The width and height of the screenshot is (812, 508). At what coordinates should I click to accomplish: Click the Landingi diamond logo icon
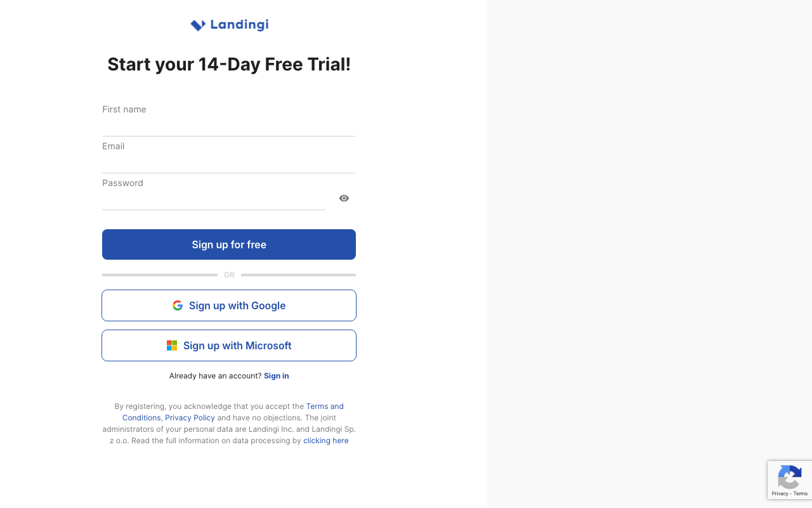[x=198, y=25]
